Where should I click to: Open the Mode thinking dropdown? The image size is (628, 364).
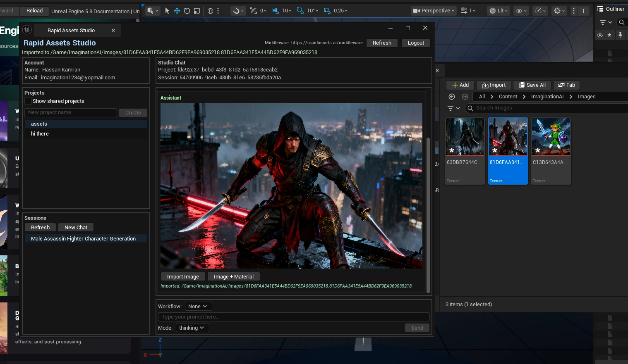[x=192, y=328]
